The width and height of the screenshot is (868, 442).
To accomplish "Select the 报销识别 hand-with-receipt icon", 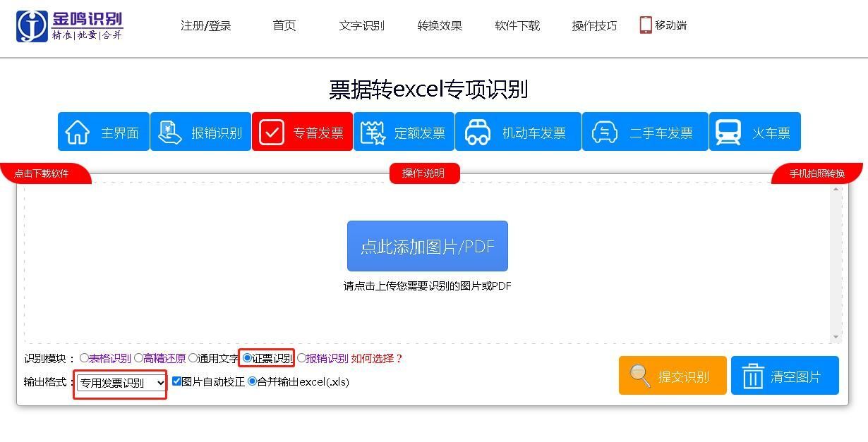I will (169, 133).
